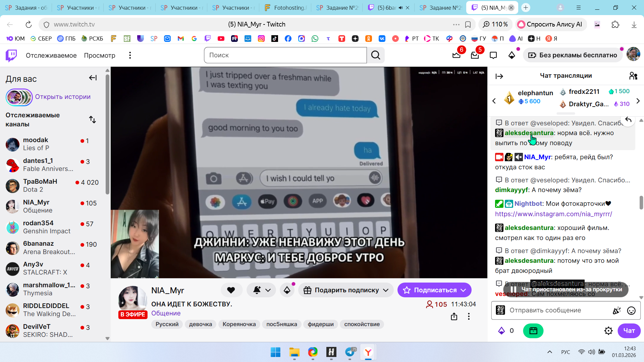The image size is (644, 362).
Task: Open the Twitch notifications inbox
Action: pyautogui.click(x=475, y=55)
